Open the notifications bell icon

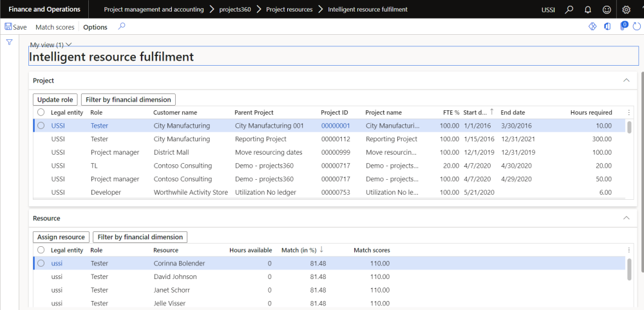click(x=588, y=10)
